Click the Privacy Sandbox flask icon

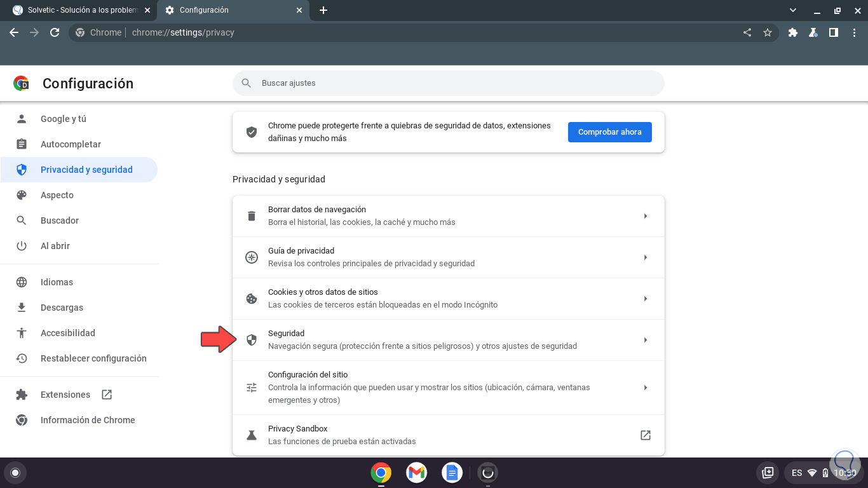[252, 435]
